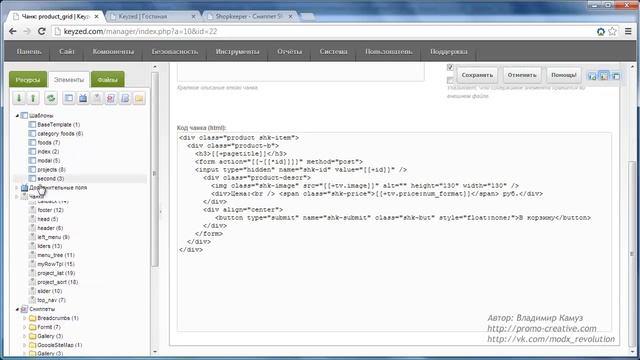
Task: Click the new template toolbar icon
Action: [x=69, y=98]
